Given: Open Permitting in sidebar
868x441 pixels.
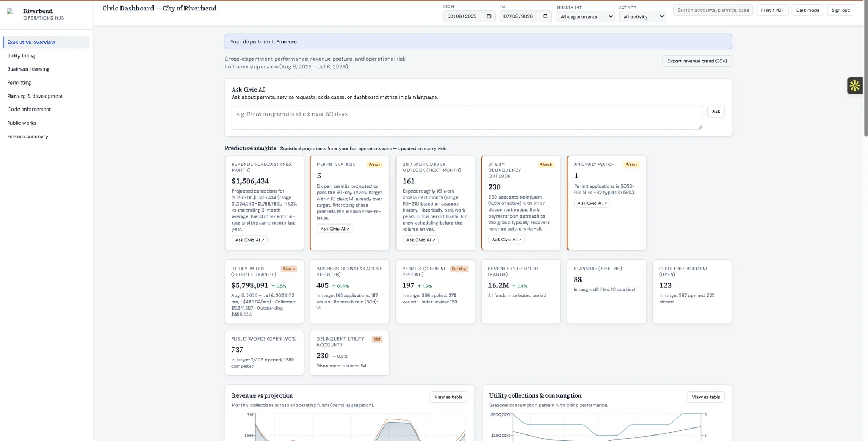Looking at the screenshot, I should pyautogui.click(x=46, y=83).
